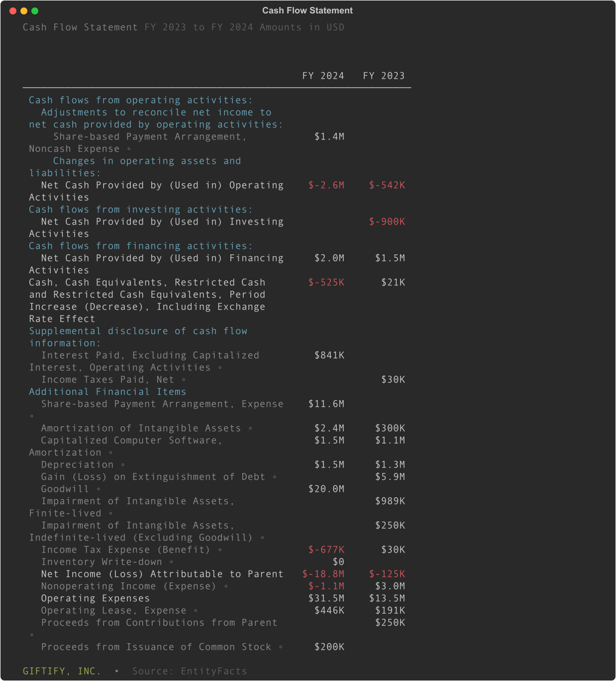Select the Operating Expenses row label

[x=95, y=598]
